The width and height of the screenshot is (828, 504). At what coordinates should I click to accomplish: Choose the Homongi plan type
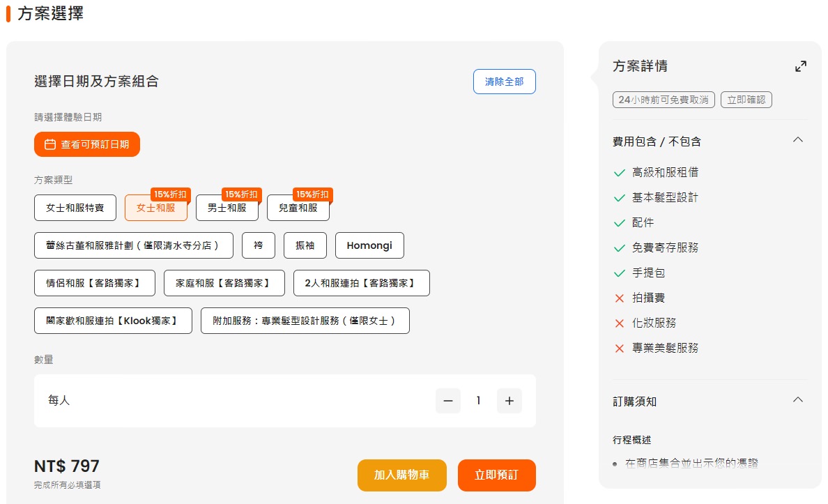[369, 245]
